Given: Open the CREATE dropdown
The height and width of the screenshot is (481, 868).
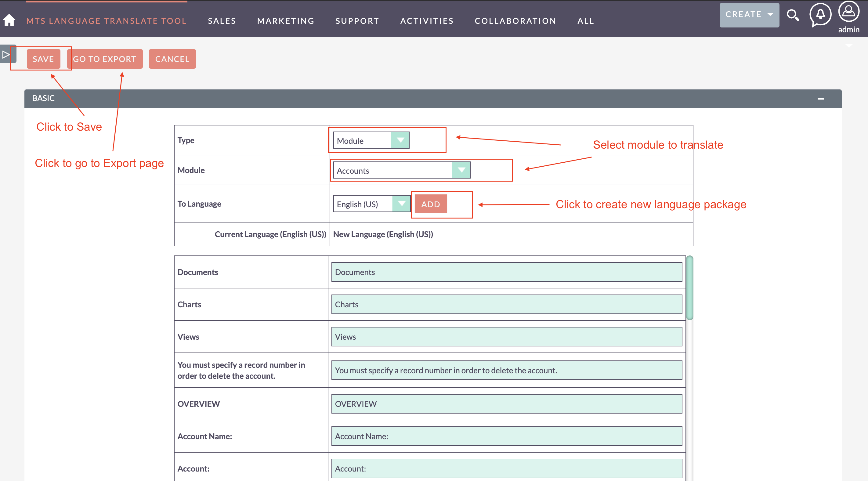Looking at the screenshot, I should [x=749, y=15].
